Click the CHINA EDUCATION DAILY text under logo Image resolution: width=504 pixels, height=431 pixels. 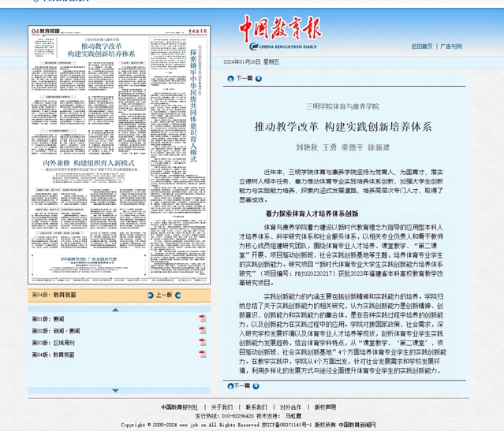point(288,46)
